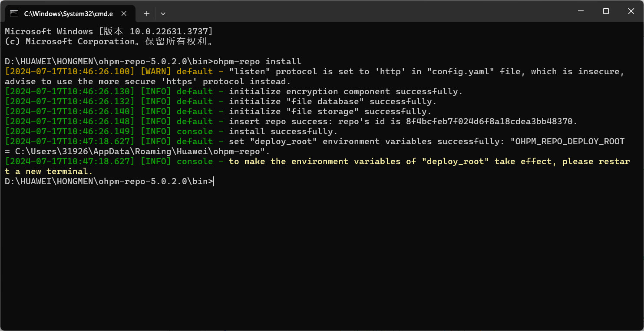Click the timestamp 2024-07-17T10:46:26.100
The image size is (644, 331).
point(70,71)
